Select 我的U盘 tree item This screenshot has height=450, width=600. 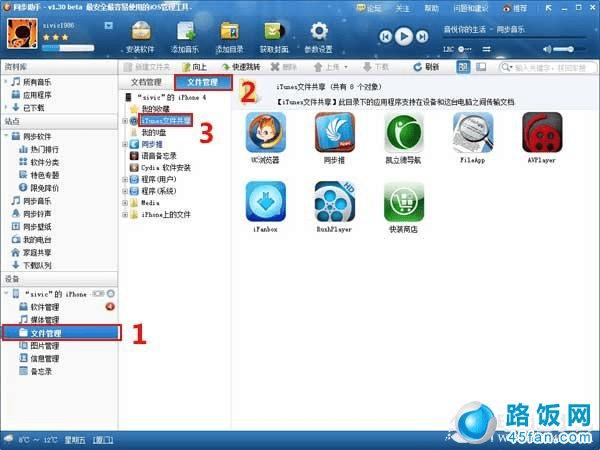154,132
